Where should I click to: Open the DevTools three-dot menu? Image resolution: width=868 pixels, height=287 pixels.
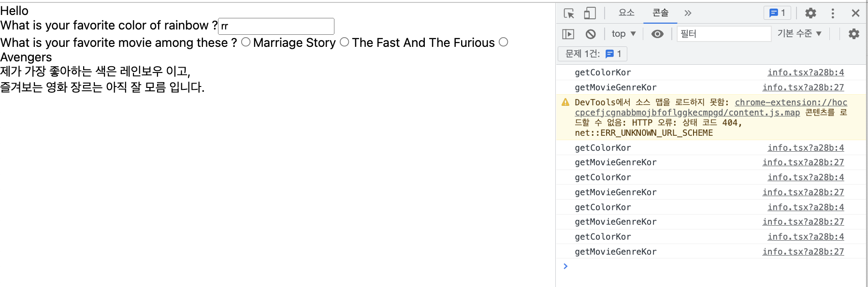point(833,13)
